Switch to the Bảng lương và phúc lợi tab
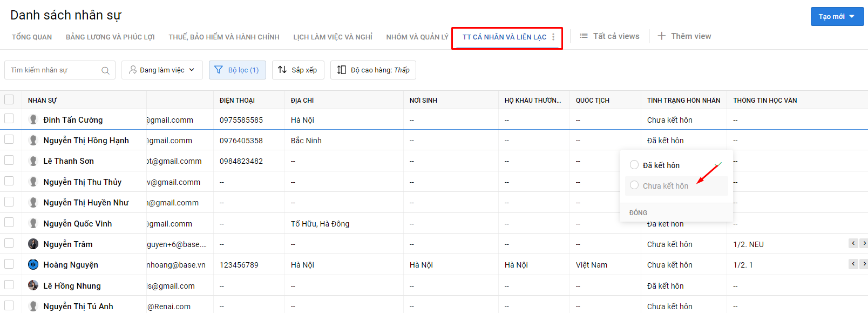The width and height of the screenshot is (868, 313). [110, 37]
